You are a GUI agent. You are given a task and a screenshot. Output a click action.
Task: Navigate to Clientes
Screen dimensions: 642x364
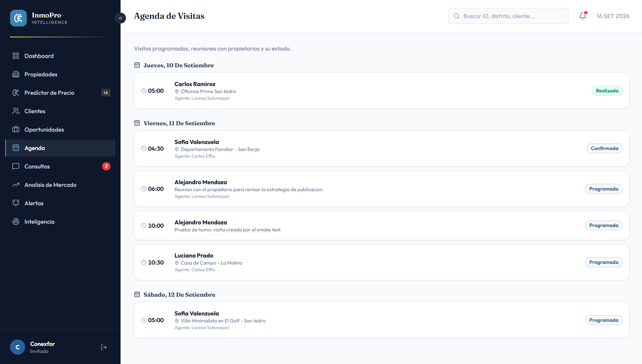[60, 111]
